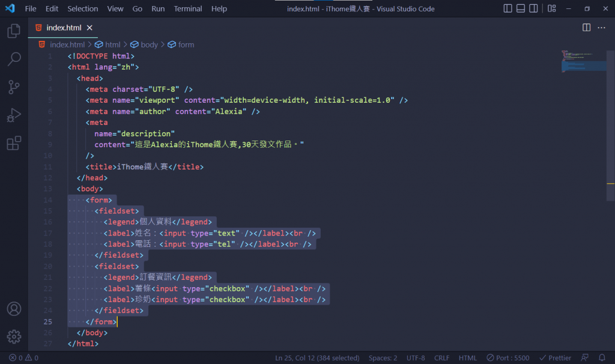Viewport: 615px width, 364px height.
Task: Open the Search view in activity bar
Action: coord(14,59)
